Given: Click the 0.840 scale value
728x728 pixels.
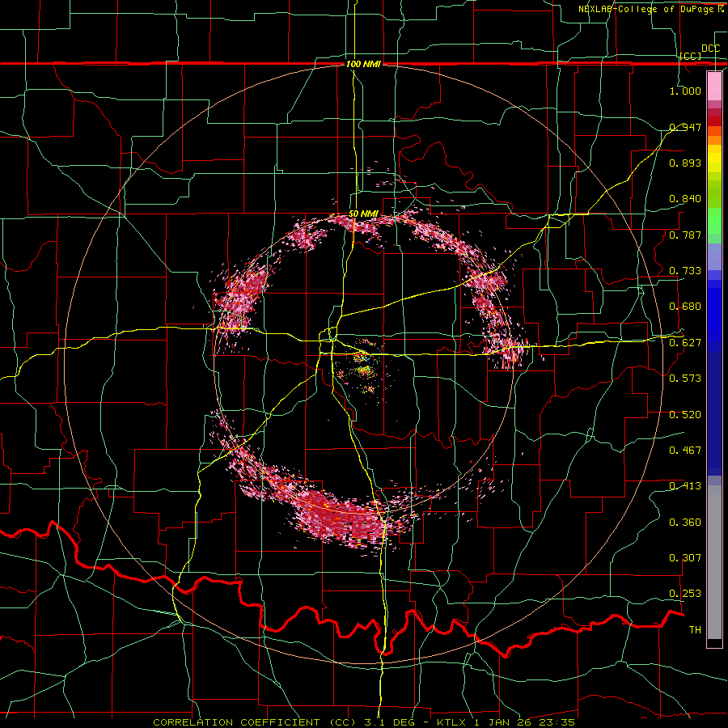Looking at the screenshot, I should [685, 199].
